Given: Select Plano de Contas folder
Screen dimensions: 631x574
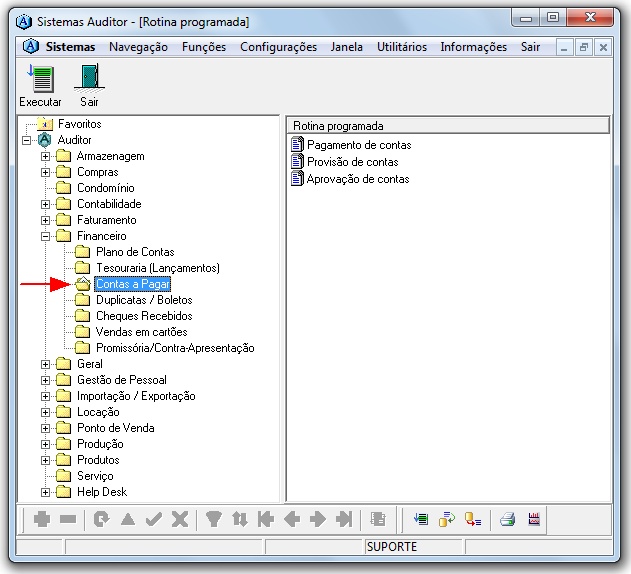Looking at the screenshot, I should click(135, 252).
